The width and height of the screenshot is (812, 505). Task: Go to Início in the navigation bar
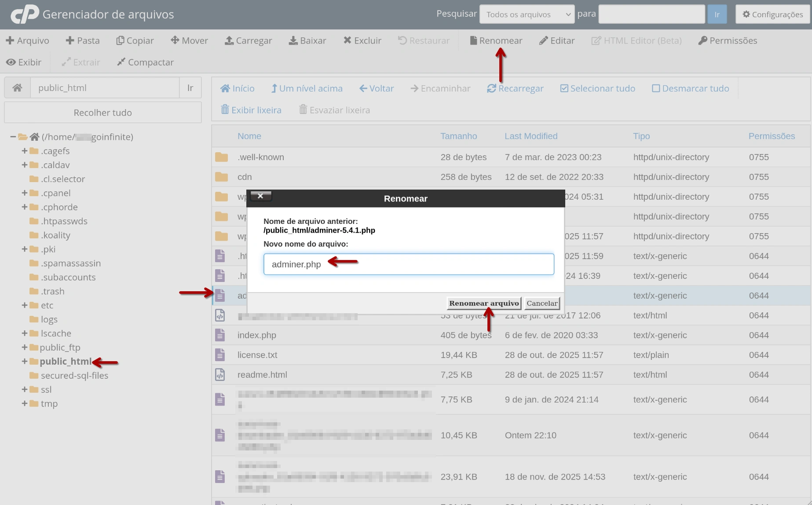pos(237,88)
